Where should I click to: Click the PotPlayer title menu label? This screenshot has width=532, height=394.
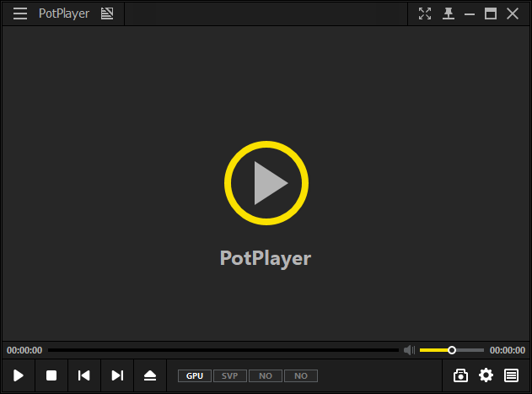(x=64, y=13)
